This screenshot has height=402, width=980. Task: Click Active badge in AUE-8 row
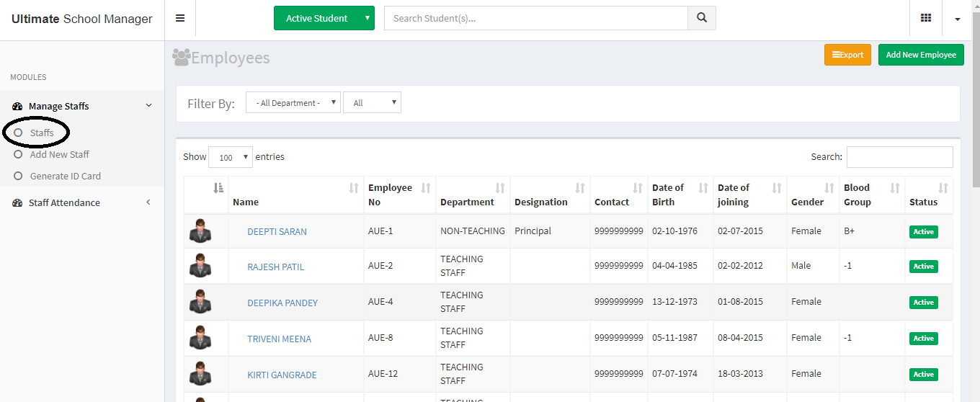click(924, 339)
